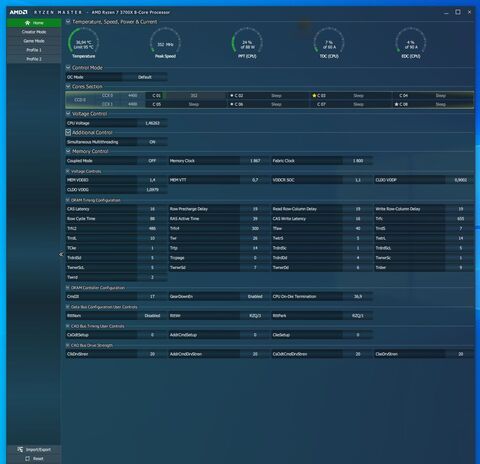480x464 pixels.
Task: Collapse CAD Bus Drive Strength subsection
Action: (68, 345)
